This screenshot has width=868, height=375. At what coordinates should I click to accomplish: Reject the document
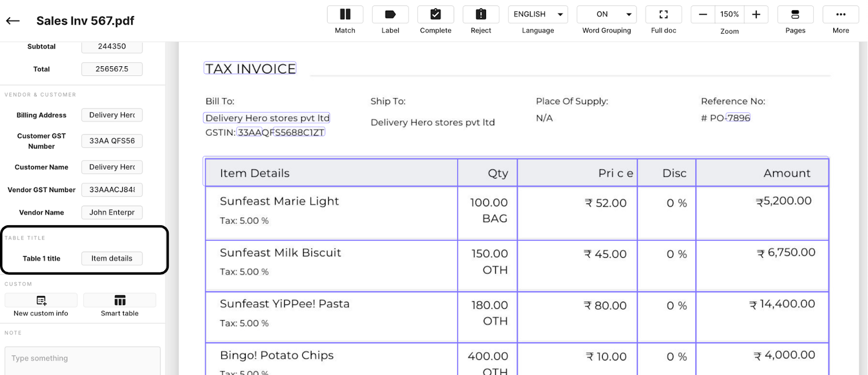pos(481,14)
